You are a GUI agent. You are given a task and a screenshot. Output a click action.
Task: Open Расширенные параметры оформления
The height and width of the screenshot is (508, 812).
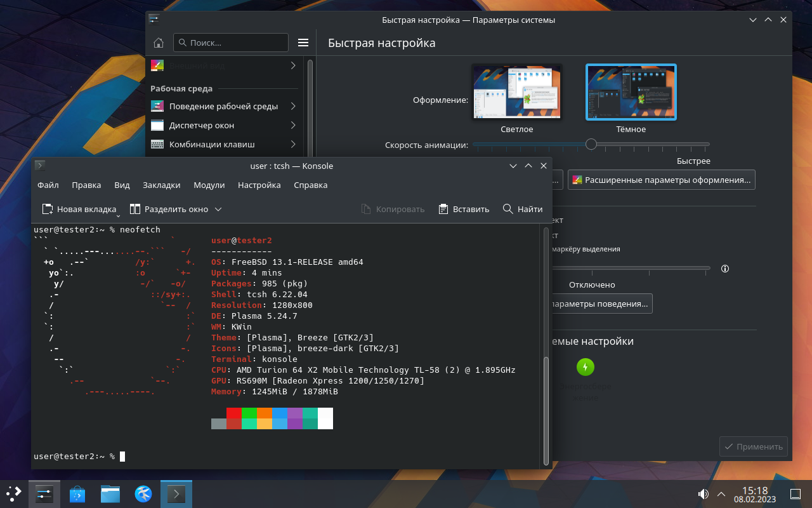pos(662,180)
